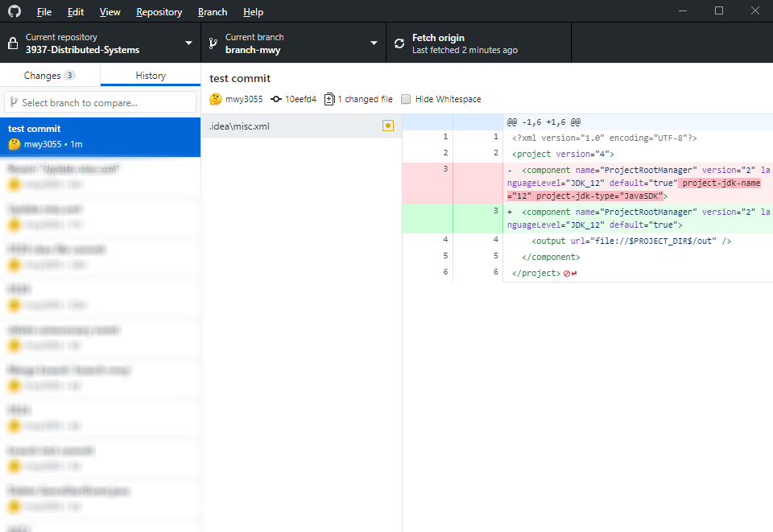The height and width of the screenshot is (532, 773).
Task: Open the Help menu
Action: [x=253, y=12]
